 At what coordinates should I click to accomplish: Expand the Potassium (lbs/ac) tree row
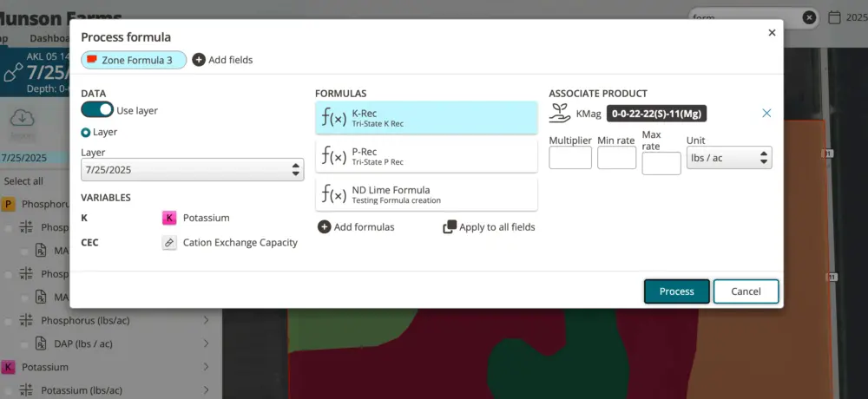coord(206,390)
